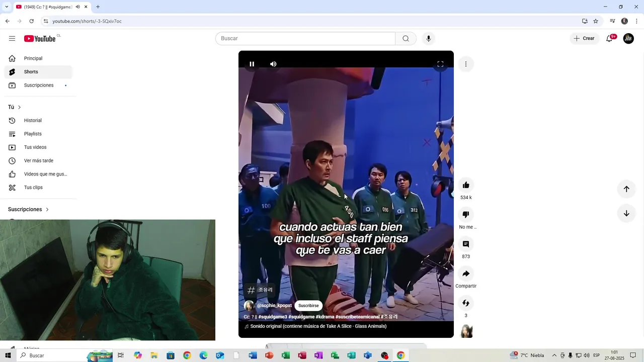Bookmark this page with the star

pos(596,21)
